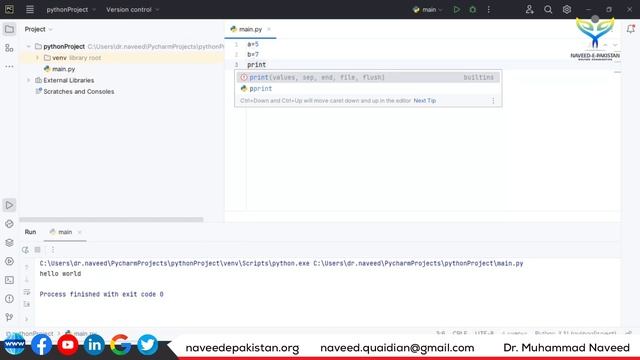Close the main run tab
Image resolution: width=640 pixels, height=360 pixels.
(80, 232)
